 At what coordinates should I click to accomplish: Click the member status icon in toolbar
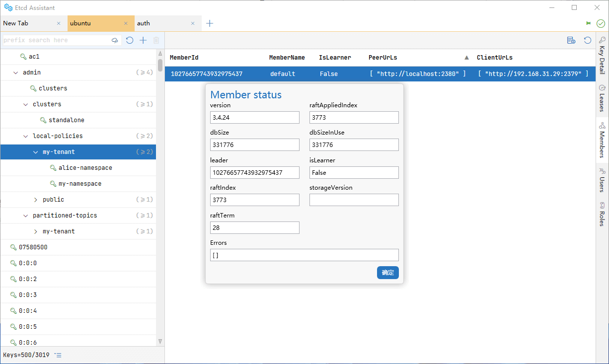click(x=571, y=40)
